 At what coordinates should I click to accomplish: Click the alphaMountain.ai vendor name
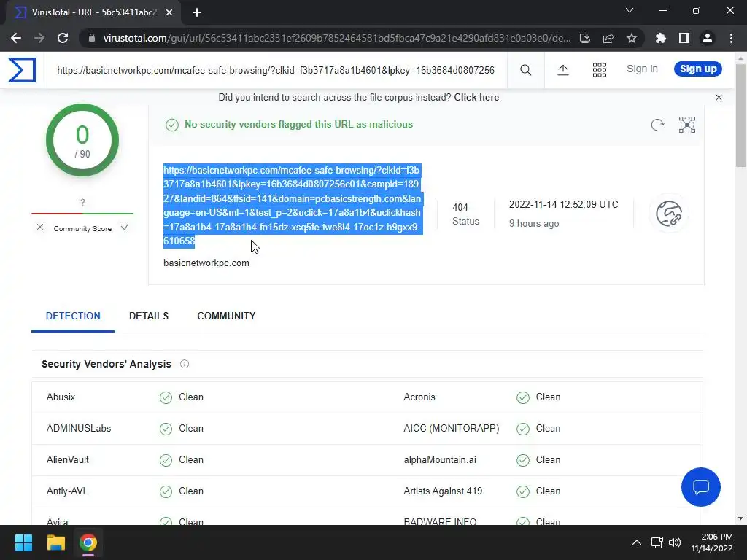[440, 460]
